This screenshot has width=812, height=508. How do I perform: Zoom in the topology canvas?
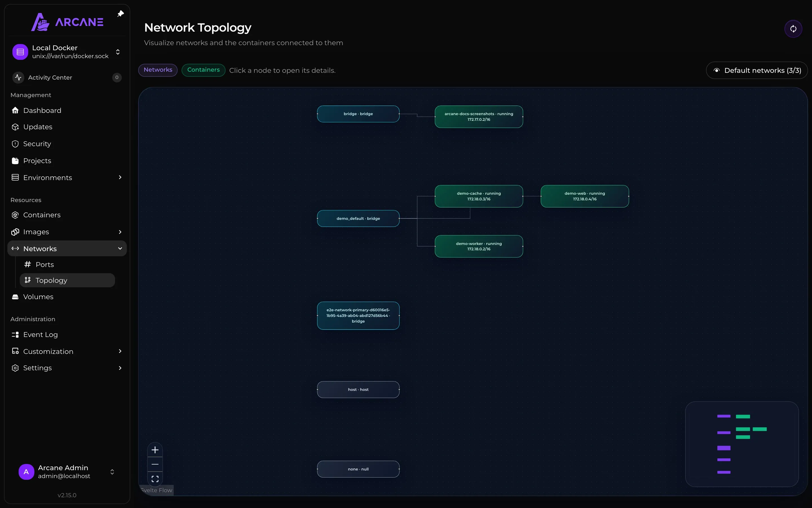tap(155, 450)
